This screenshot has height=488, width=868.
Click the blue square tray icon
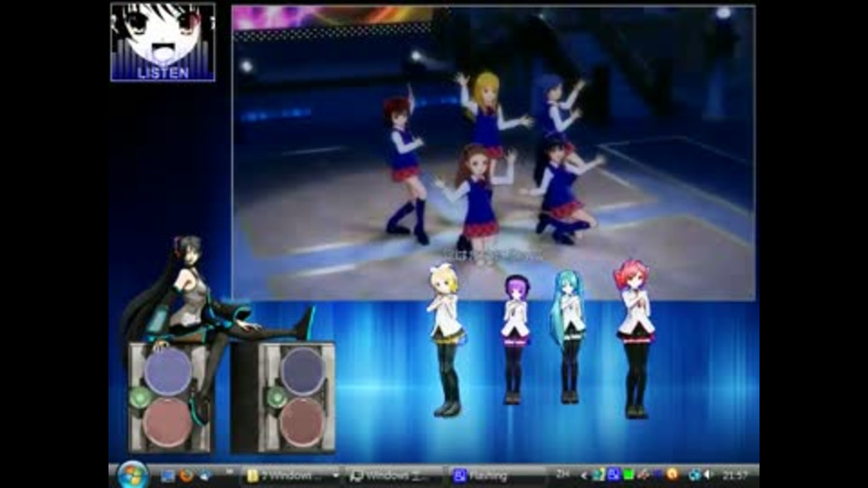(613, 474)
